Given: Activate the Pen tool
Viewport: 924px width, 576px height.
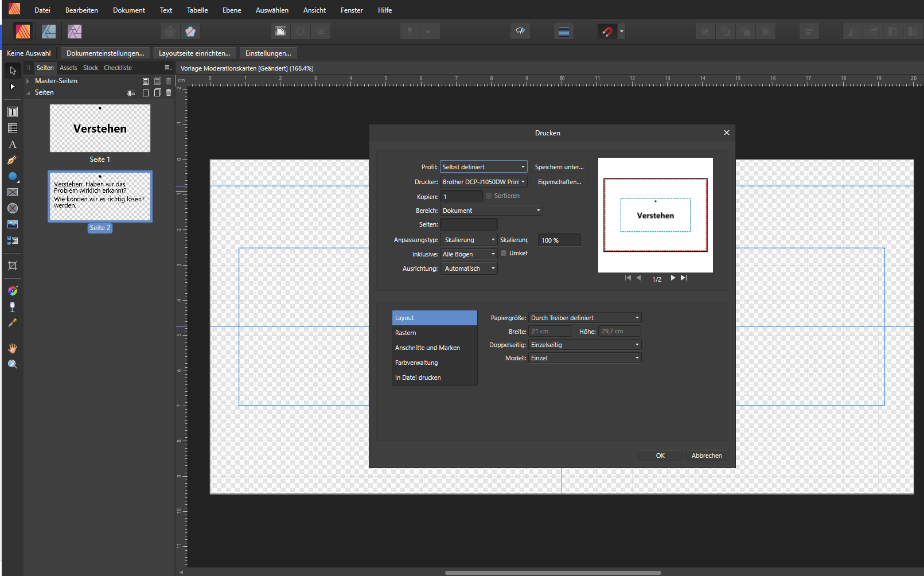Looking at the screenshot, I should click(x=13, y=160).
